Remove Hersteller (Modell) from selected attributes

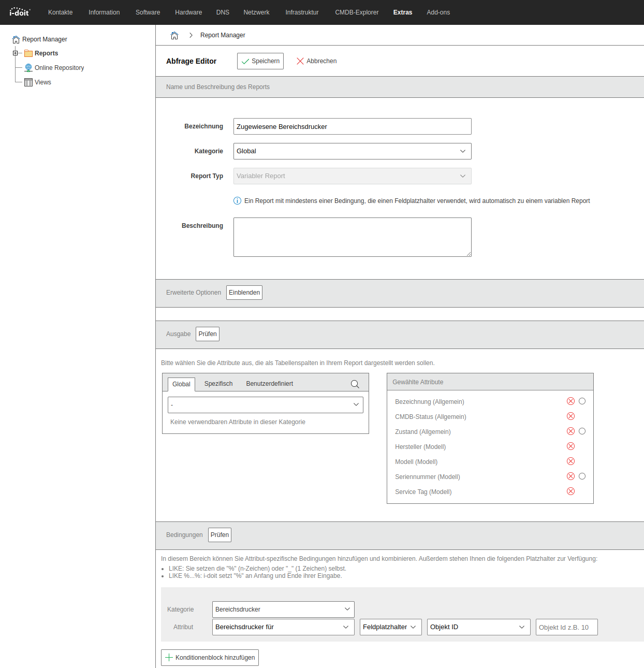[x=570, y=446]
